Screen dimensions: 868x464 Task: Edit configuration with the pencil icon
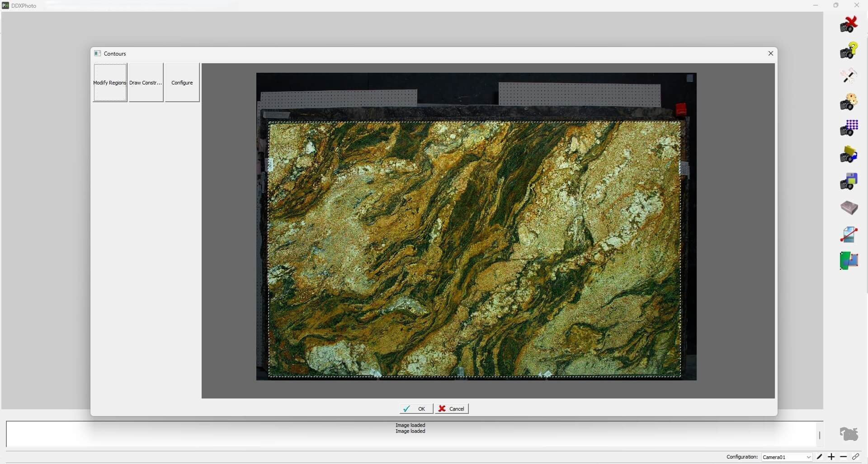pyautogui.click(x=820, y=457)
